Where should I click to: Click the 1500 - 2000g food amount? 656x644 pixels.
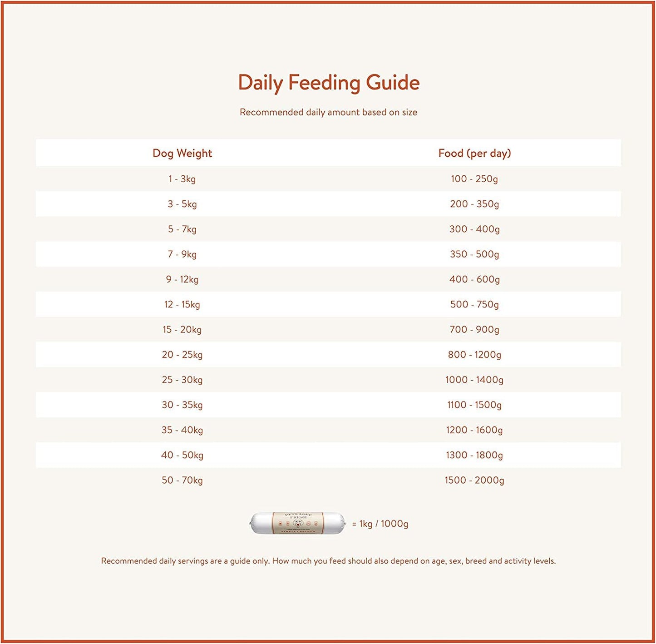coord(474,481)
